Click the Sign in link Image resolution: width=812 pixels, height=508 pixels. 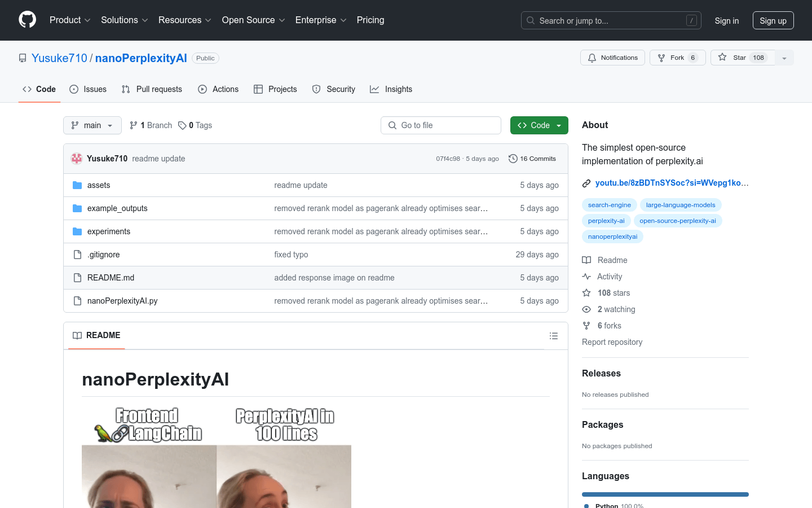[727, 21]
